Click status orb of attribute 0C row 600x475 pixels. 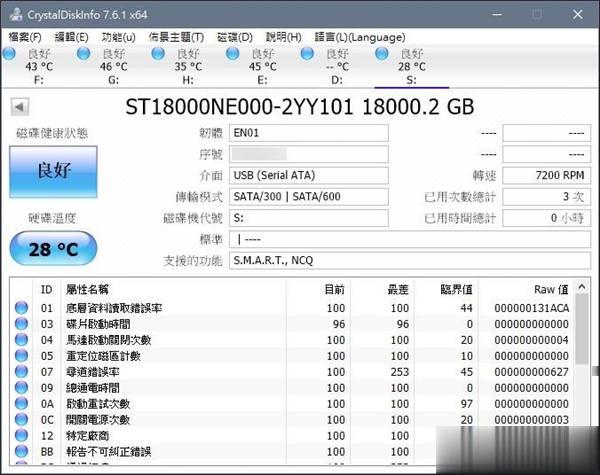[21, 420]
